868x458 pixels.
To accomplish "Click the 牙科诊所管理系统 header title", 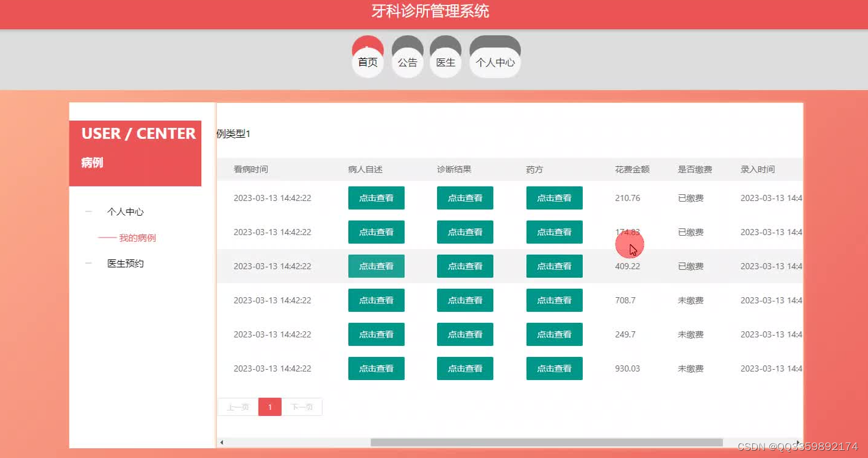I will click(430, 11).
